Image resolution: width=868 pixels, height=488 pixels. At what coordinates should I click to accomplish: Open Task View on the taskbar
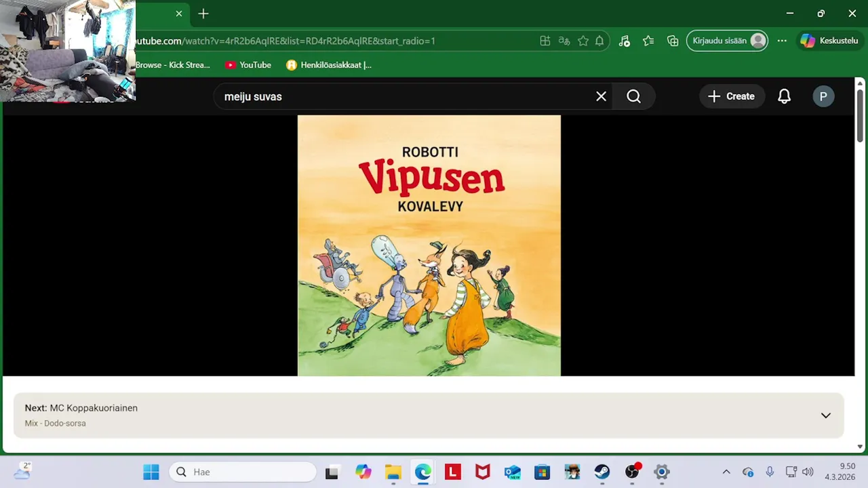332,472
